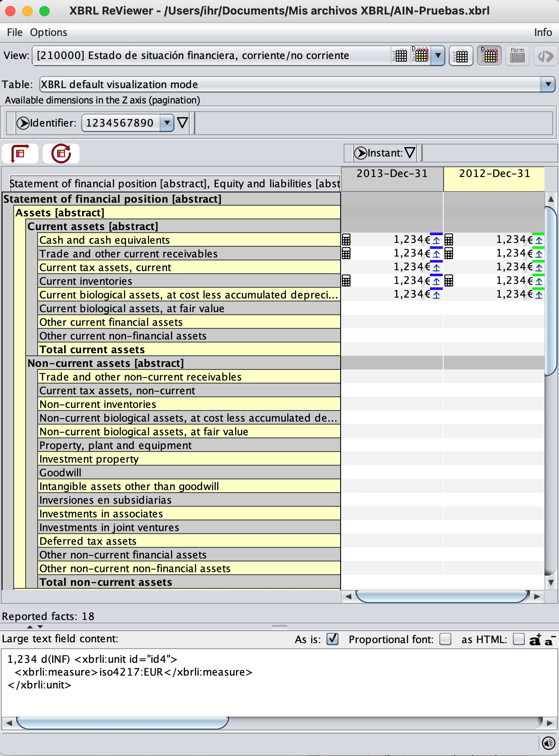Uncheck the As is checkbox
The height and width of the screenshot is (756, 559).
[332, 639]
